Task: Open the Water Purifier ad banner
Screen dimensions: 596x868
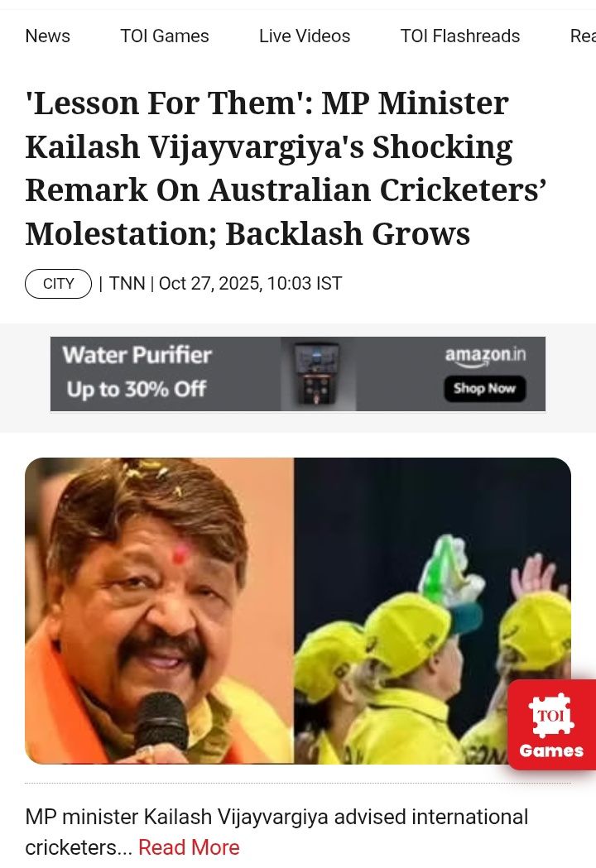Action: point(298,374)
